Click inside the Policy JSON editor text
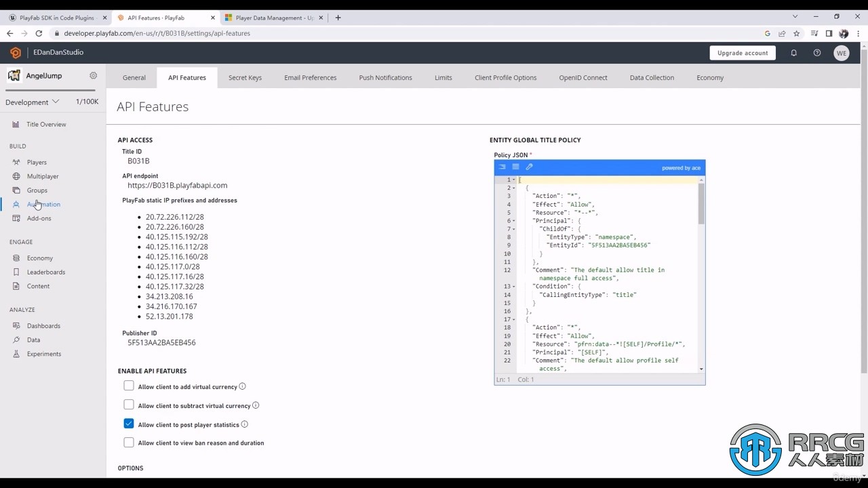 pos(607,274)
